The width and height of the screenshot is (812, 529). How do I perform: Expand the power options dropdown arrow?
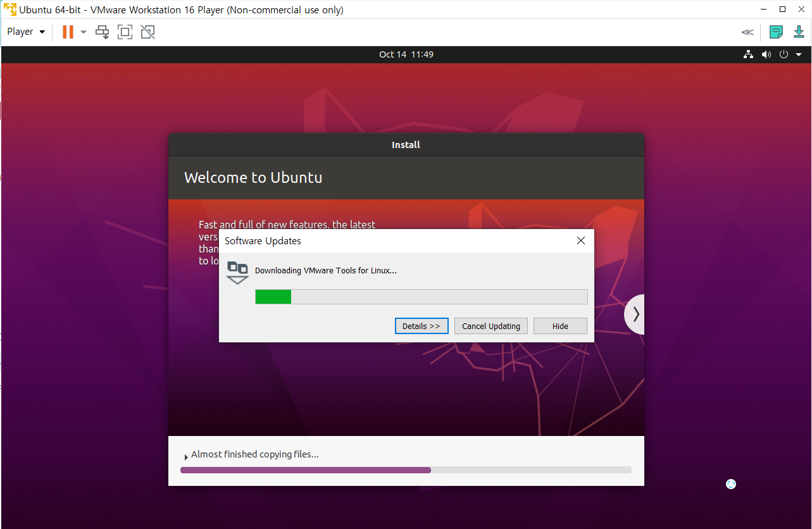[84, 32]
